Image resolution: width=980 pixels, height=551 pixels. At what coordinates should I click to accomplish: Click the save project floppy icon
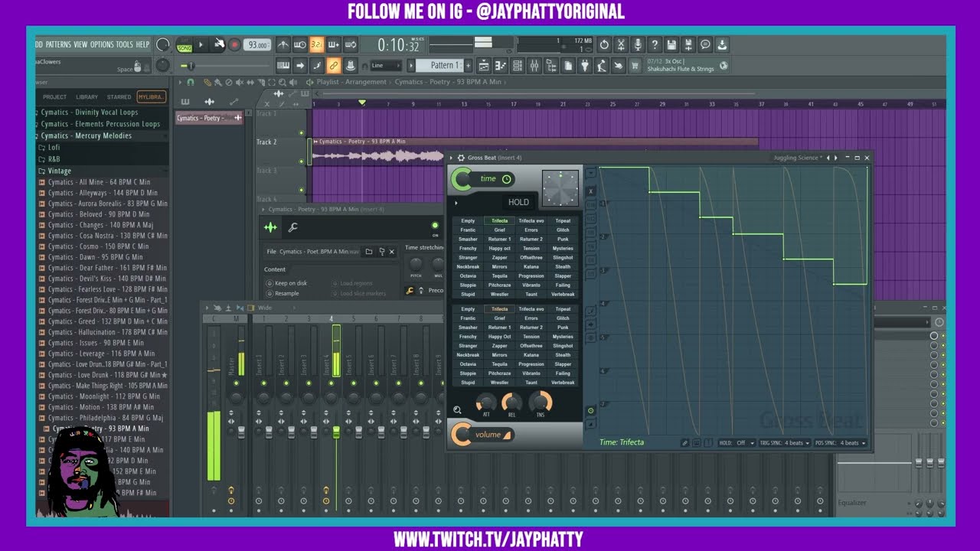pos(671,45)
